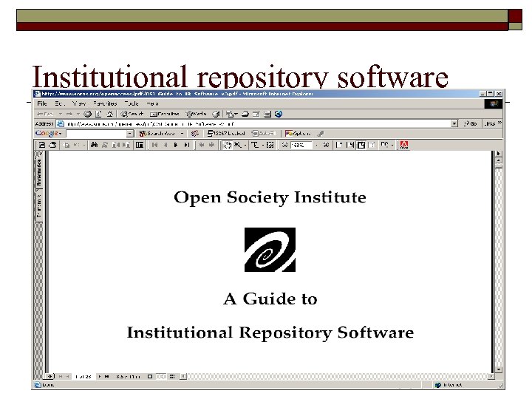The height and width of the screenshot is (399, 532).
Task: Go to first page in Acrobat toolbar
Action: tap(154, 146)
